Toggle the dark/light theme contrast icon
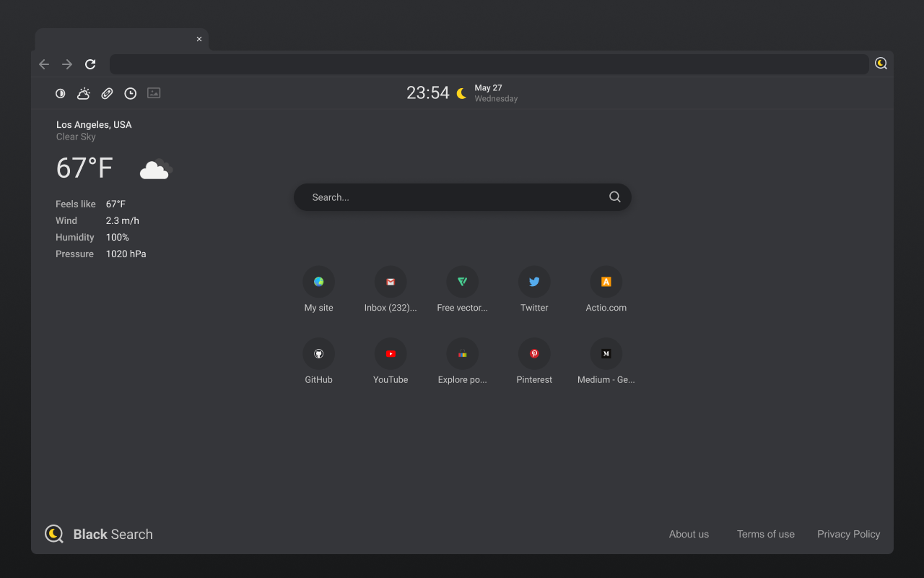Screen dimensions: 924x578 tap(61, 93)
